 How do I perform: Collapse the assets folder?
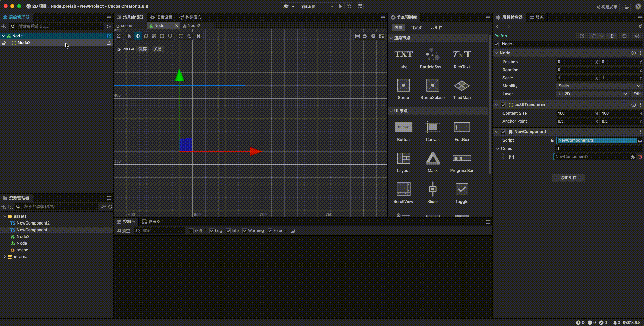click(5, 216)
